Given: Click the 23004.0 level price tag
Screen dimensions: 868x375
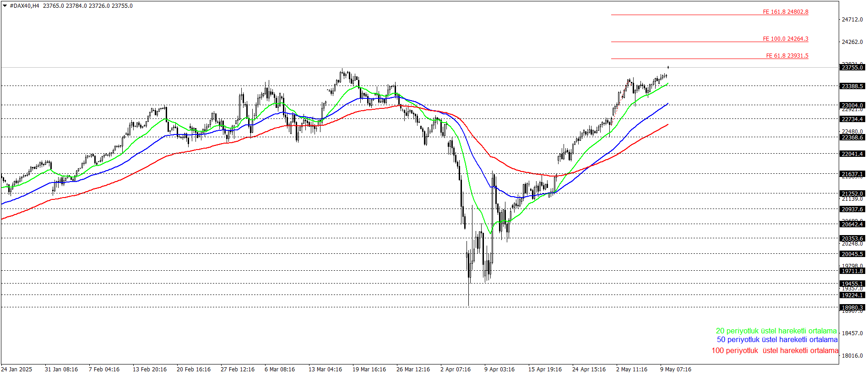Looking at the screenshot, I should (852, 106).
